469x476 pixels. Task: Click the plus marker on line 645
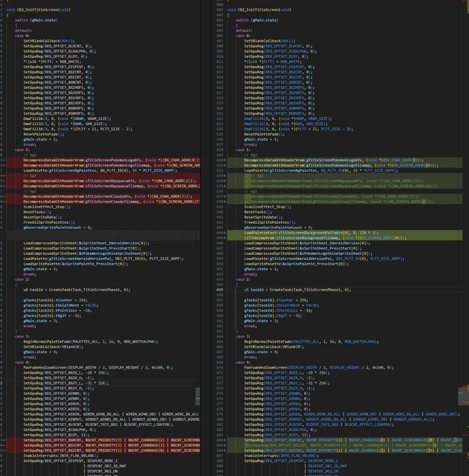coord(224,238)
